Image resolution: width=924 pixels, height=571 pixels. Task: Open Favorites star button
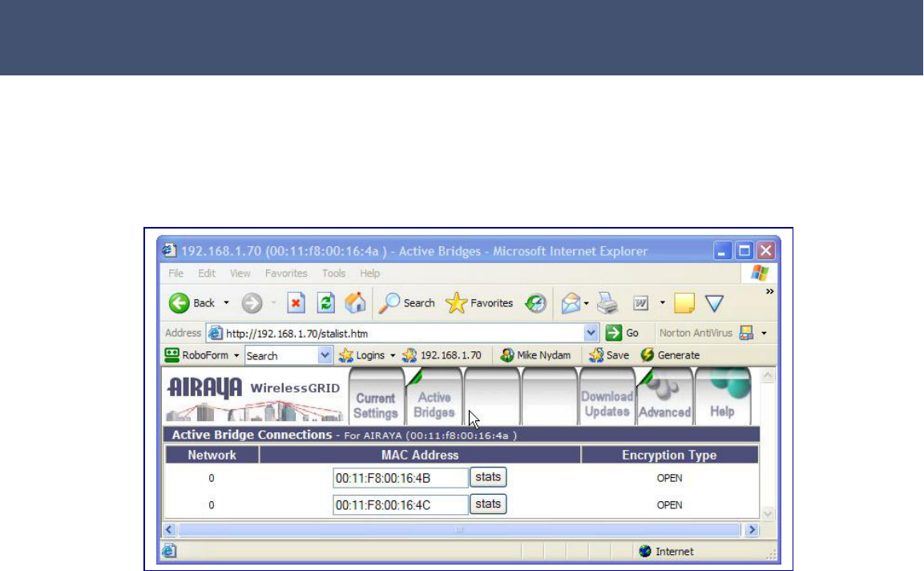[x=479, y=303]
